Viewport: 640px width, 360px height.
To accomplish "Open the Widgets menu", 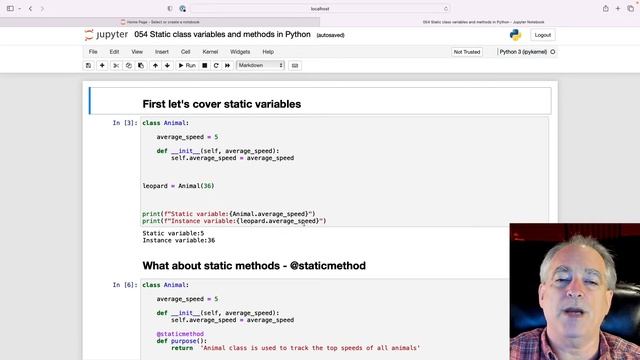I will click(x=240, y=52).
